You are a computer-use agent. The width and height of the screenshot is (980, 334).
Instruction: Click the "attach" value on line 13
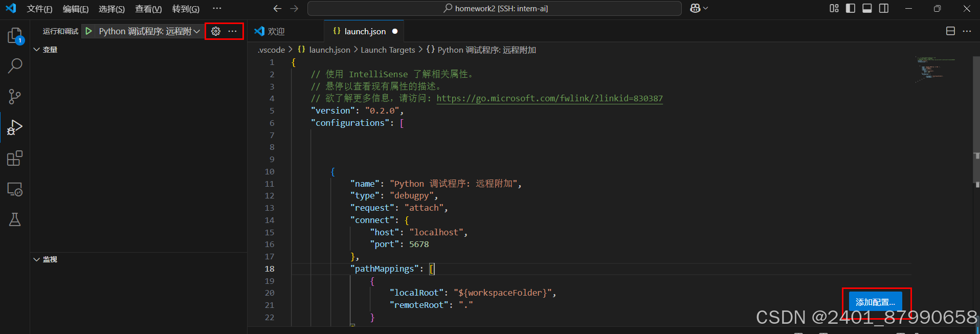click(424, 208)
